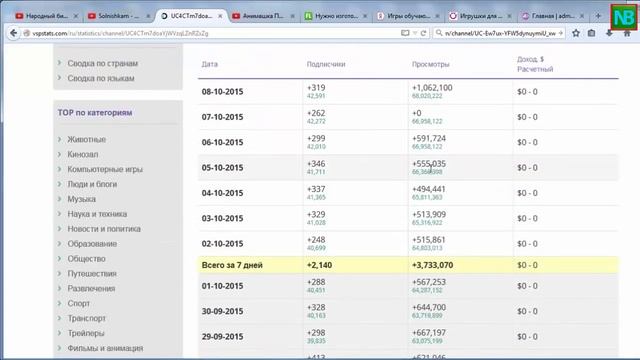
Task: Click the search magnifier icon
Action: coord(439,33)
